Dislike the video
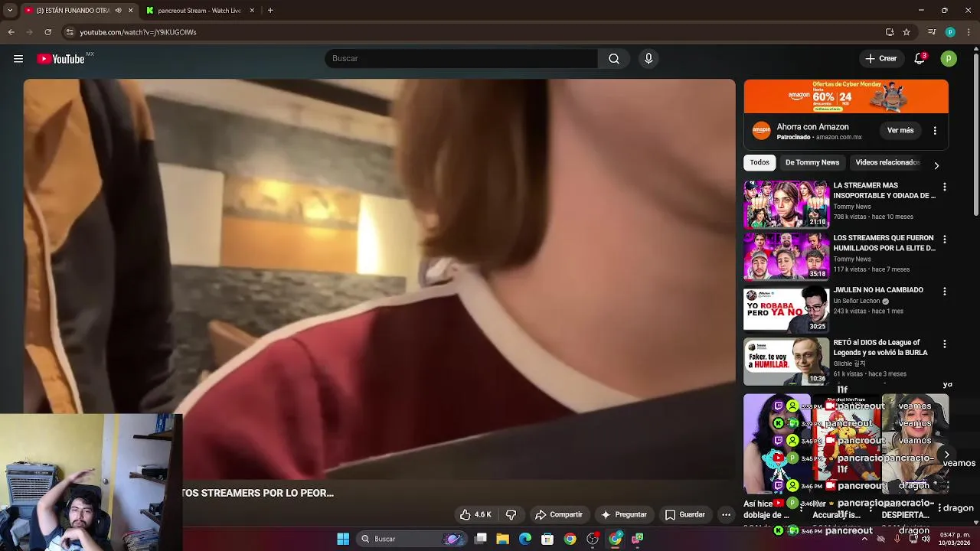 [511, 514]
